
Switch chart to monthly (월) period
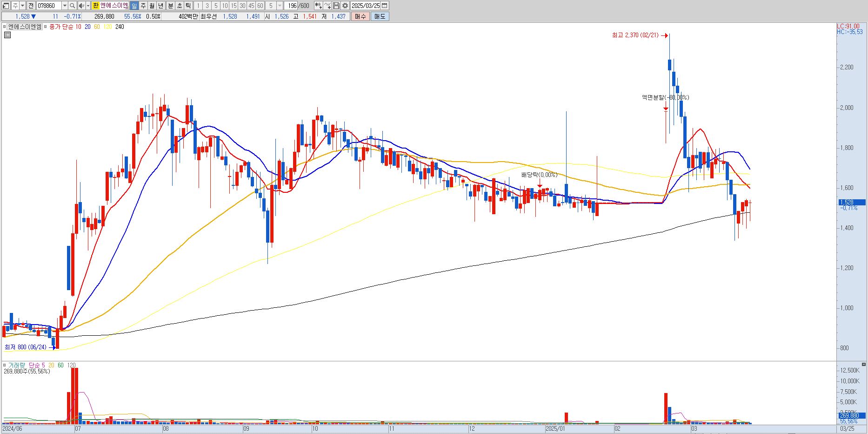point(152,6)
